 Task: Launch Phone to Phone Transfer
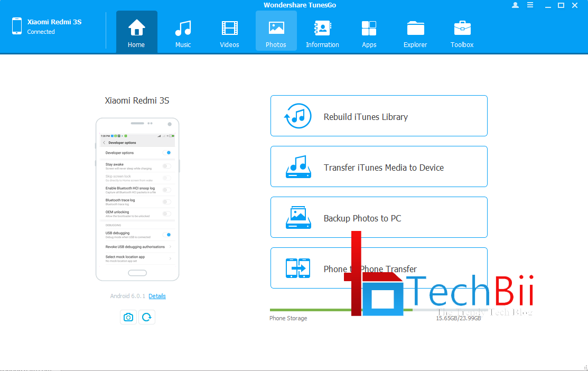pos(379,268)
